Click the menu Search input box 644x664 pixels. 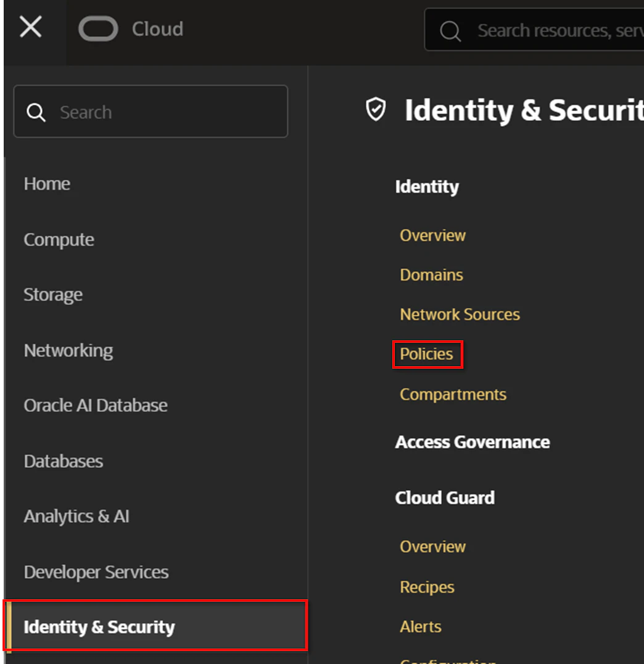click(x=151, y=112)
